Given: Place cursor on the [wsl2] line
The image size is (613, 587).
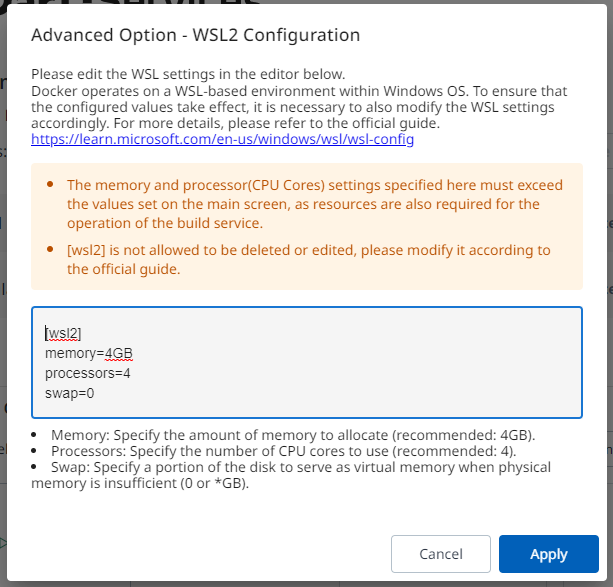Looking at the screenshot, I should pyautogui.click(x=63, y=333).
